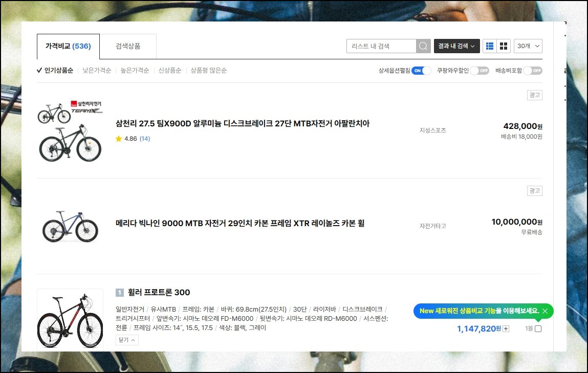Image resolution: width=588 pixels, height=373 pixels.
Task: Click the 디스크브레이크 spec link
Action: click(362, 309)
